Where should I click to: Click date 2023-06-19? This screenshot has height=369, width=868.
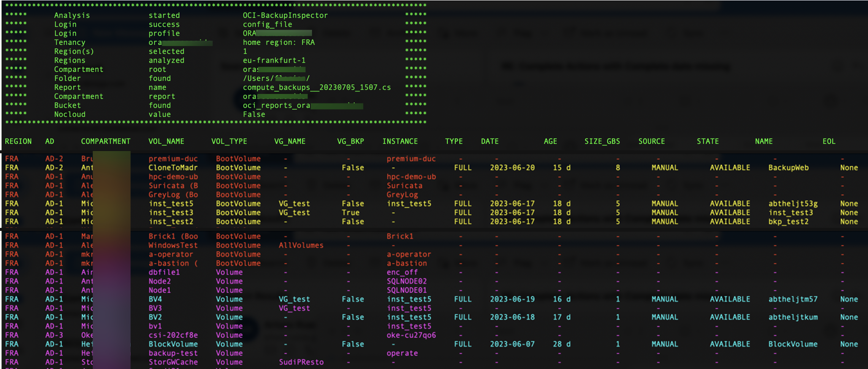pyautogui.click(x=512, y=299)
